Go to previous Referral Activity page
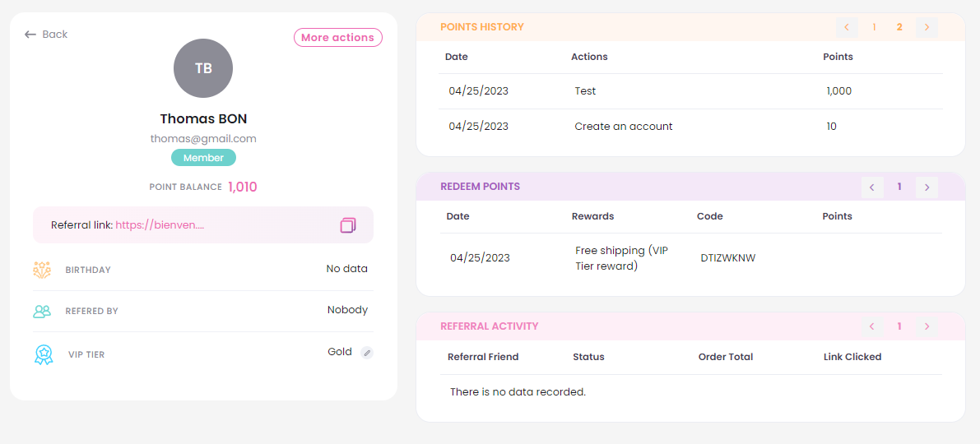Viewport: 980px width, 444px height. click(x=872, y=326)
